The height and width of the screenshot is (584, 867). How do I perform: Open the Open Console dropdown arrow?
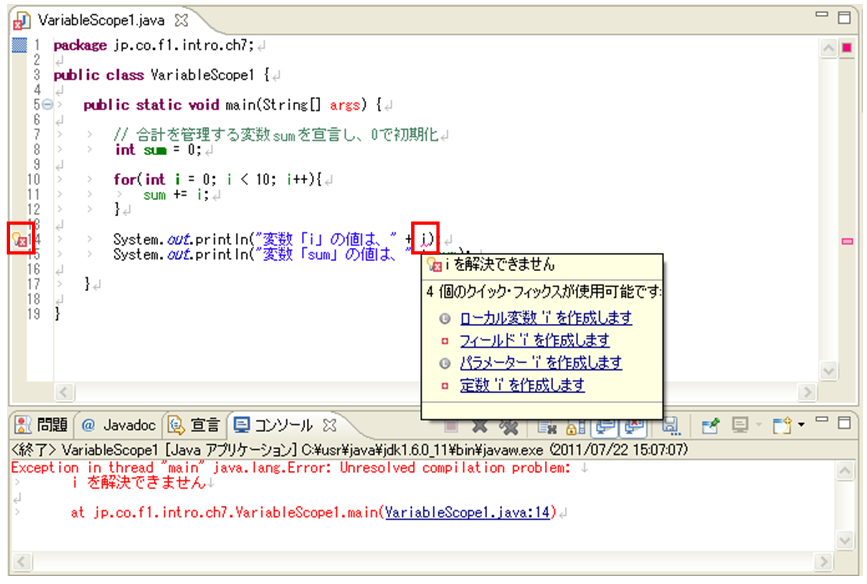pyautogui.click(x=801, y=425)
